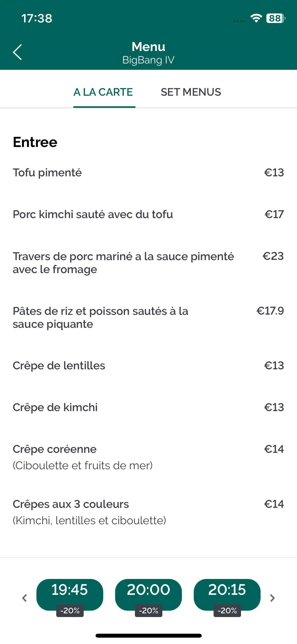The image size is (297, 644).
Task: Book the 19:45 time slot
Action: [x=70, y=595]
